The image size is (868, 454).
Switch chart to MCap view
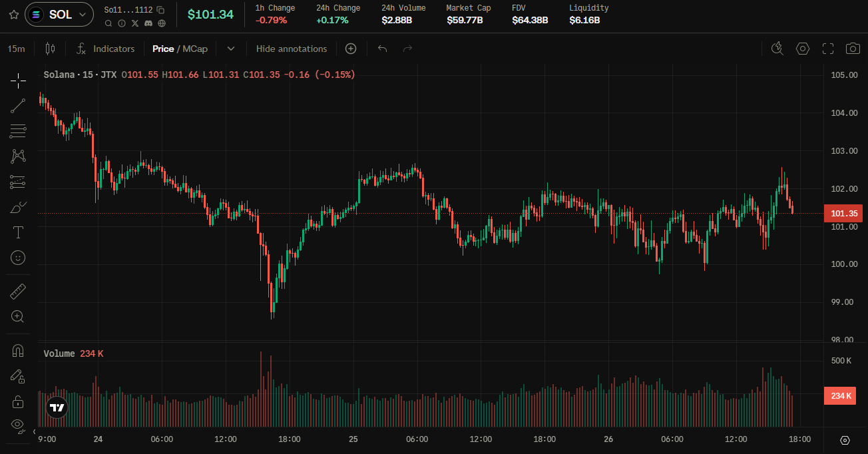[x=195, y=49]
